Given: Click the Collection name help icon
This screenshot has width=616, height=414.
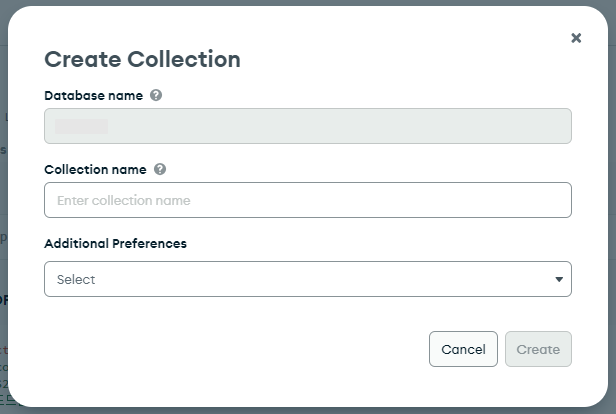Looking at the screenshot, I should (160, 170).
